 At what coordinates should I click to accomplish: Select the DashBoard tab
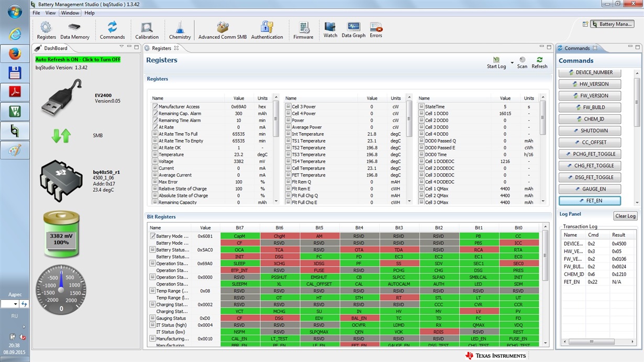pyautogui.click(x=55, y=48)
